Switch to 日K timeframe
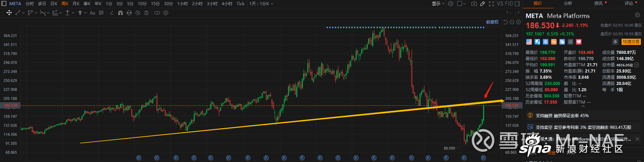The image size is (644, 162). pos(54,3)
